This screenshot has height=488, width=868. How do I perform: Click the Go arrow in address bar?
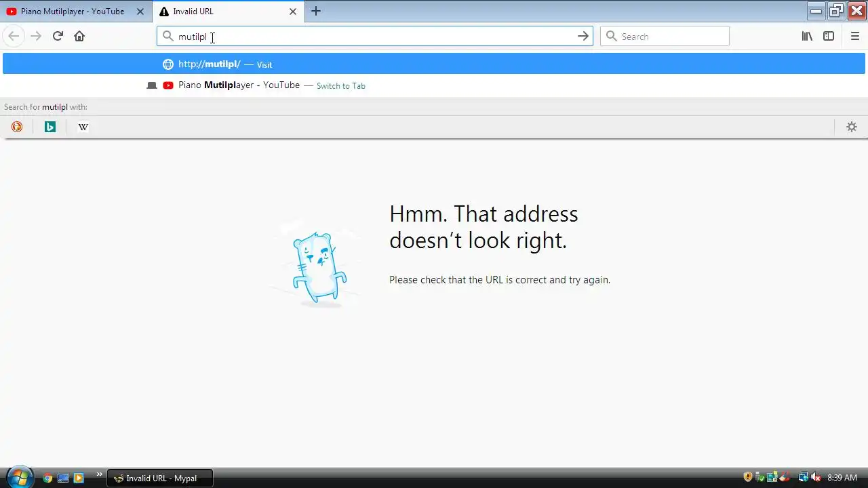point(583,37)
